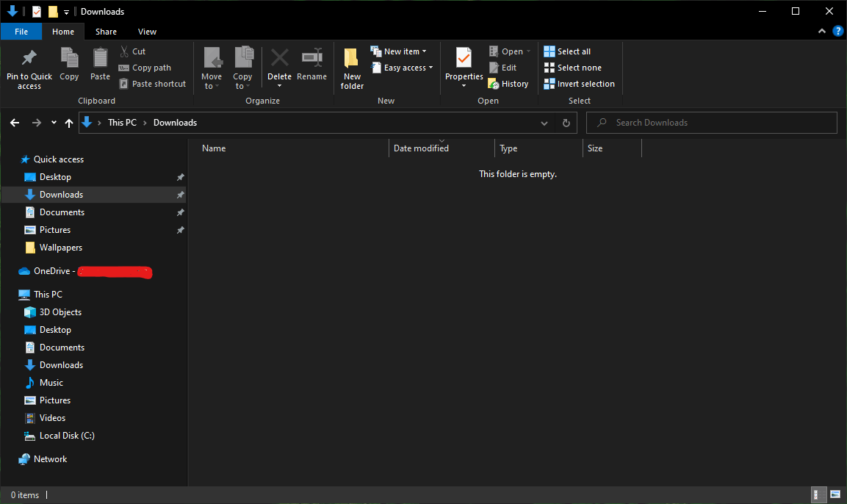The width and height of the screenshot is (847, 504).
Task: Click the Paste clipboard icon
Action: coord(100,58)
